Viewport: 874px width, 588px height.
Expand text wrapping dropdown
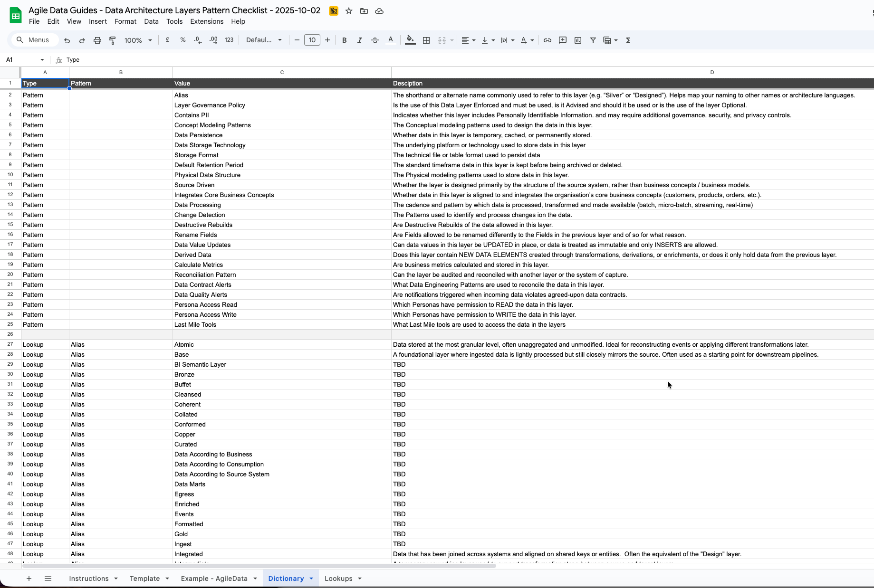[x=512, y=40]
